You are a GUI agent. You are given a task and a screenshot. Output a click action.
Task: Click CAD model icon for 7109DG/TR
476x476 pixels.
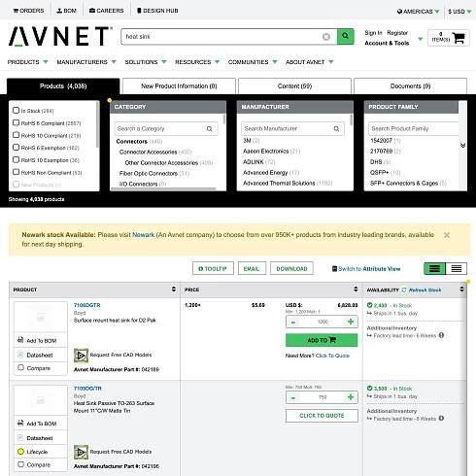[x=81, y=452]
